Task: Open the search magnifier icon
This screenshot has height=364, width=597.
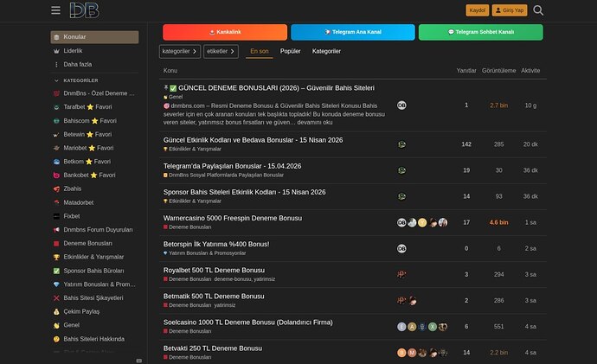Action: tap(538, 10)
